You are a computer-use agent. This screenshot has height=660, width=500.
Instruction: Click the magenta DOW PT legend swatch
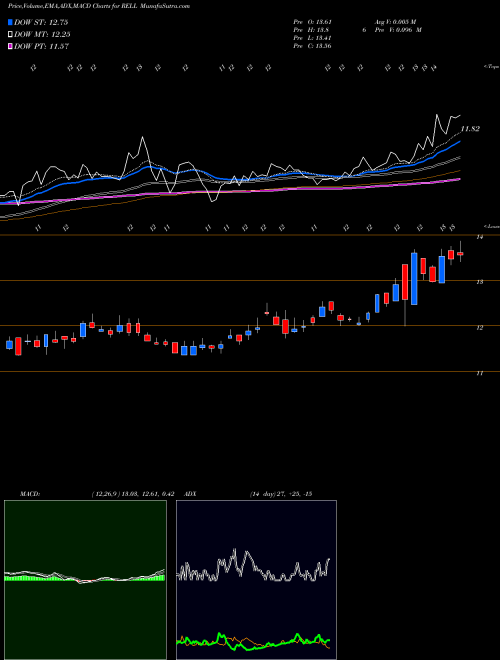pyautogui.click(x=10, y=46)
